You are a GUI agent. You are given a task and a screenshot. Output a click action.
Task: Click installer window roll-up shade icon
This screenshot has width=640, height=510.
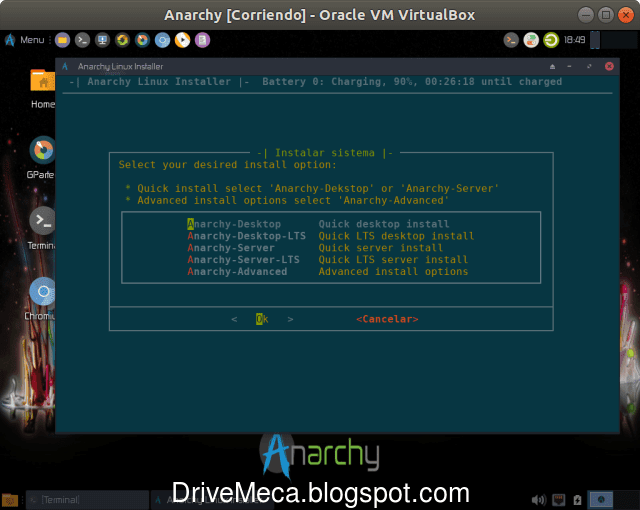[x=552, y=67]
